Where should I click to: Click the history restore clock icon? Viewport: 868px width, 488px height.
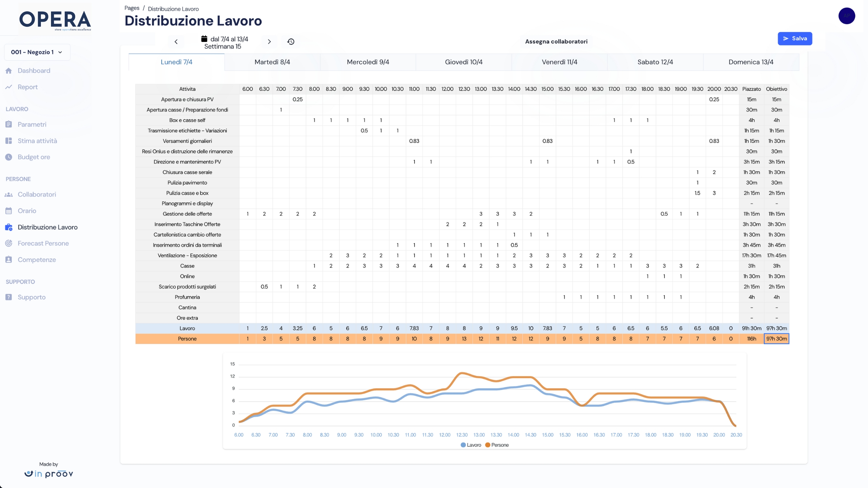pyautogui.click(x=291, y=42)
